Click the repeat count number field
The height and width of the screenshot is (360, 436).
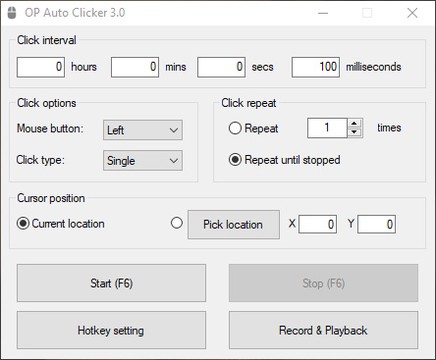[327, 128]
